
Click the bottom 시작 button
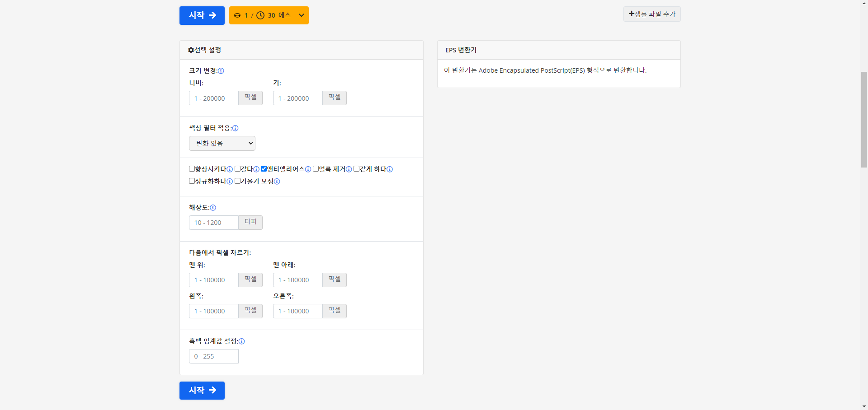pos(202,391)
